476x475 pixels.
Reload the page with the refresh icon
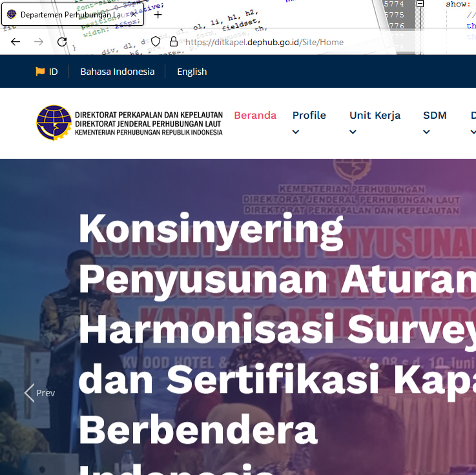click(62, 42)
